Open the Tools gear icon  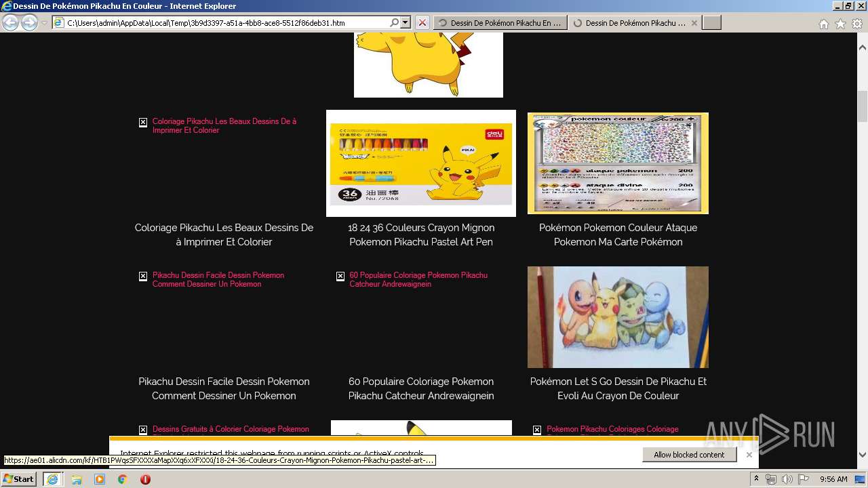click(856, 23)
